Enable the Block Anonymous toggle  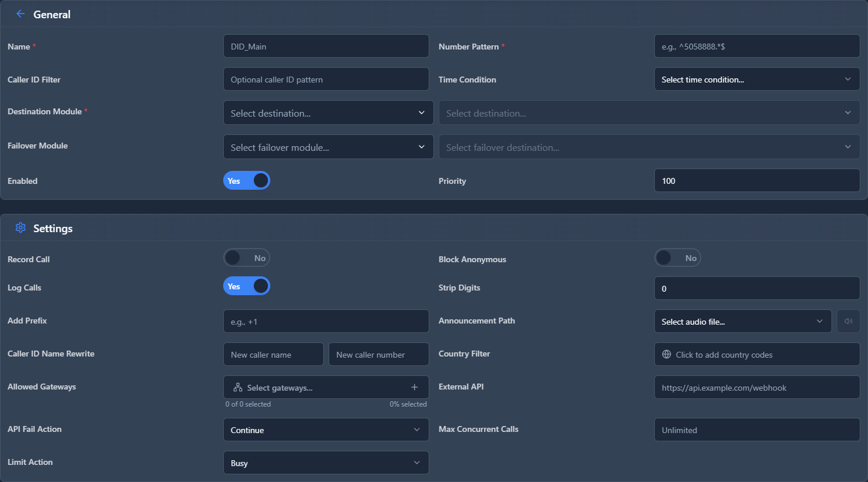pyautogui.click(x=678, y=257)
